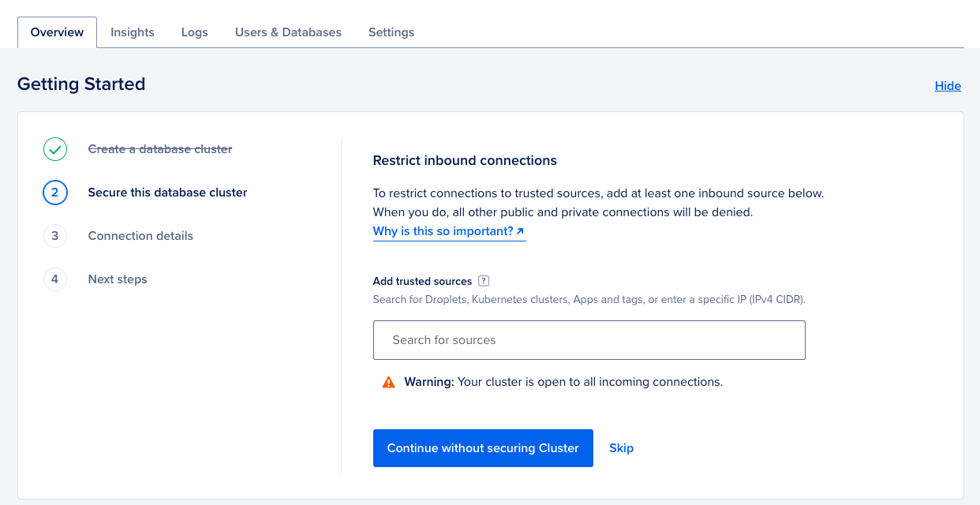The height and width of the screenshot is (505, 980).
Task: Open 'Why is this so important?' link
Action: pyautogui.click(x=449, y=232)
